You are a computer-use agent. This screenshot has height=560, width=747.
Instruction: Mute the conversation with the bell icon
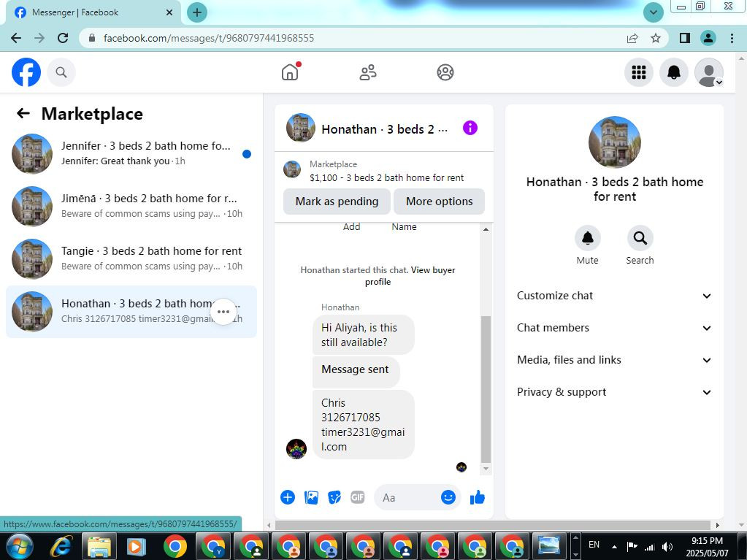tap(587, 237)
